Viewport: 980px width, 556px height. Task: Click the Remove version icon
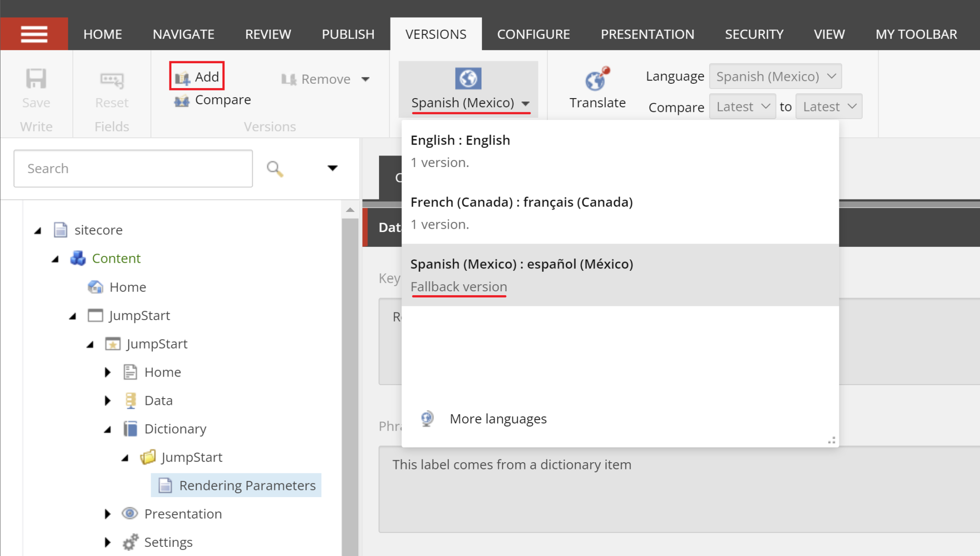[289, 79]
